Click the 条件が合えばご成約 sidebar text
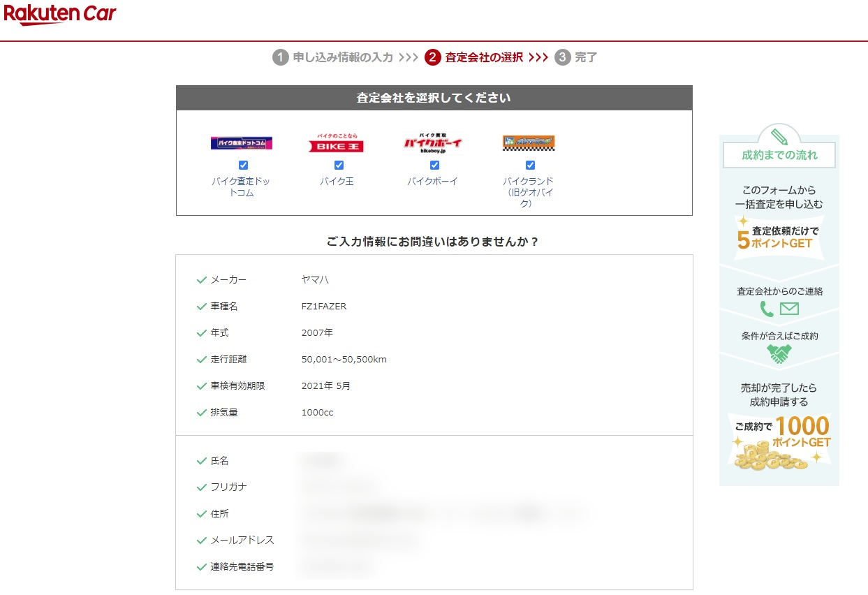 tap(779, 336)
